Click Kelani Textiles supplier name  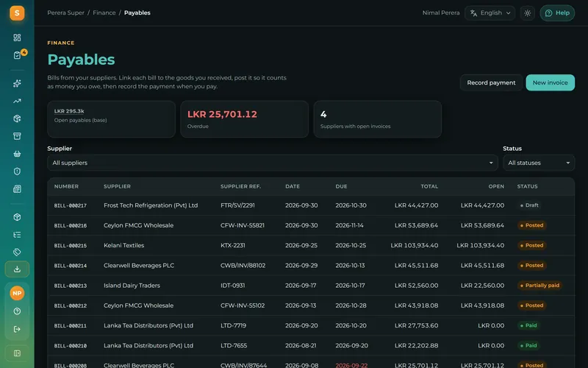pyautogui.click(x=123, y=245)
